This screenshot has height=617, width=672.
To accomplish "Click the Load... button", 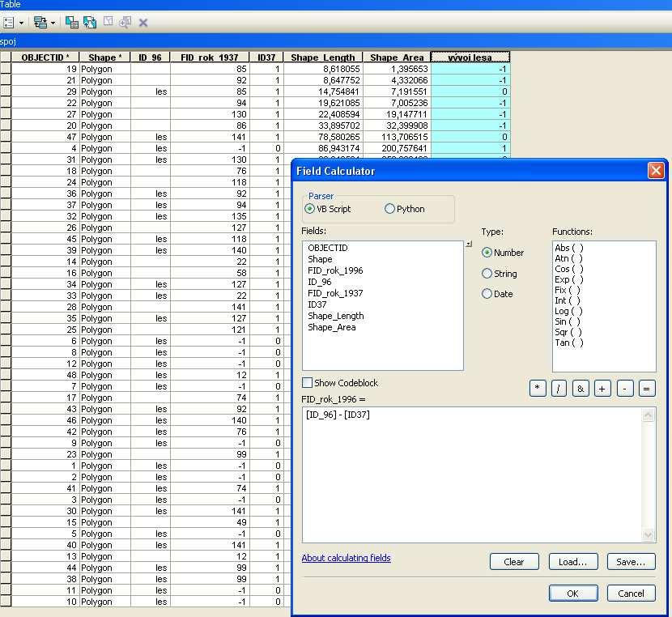I will coord(573,562).
